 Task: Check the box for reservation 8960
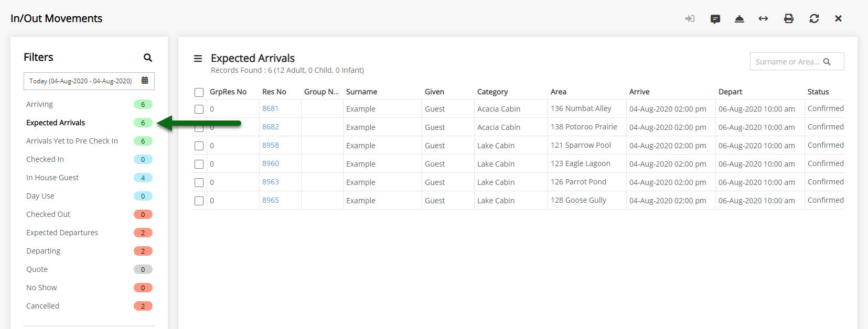tap(199, 165)
